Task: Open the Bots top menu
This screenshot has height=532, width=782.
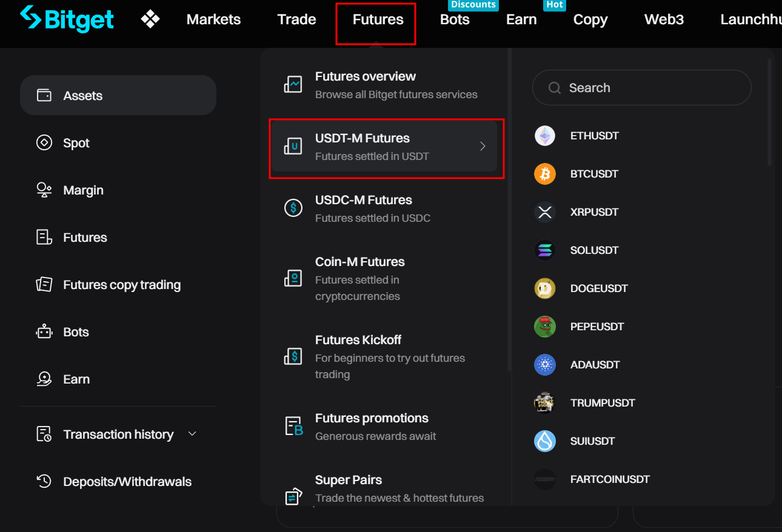Action: [455, 19]
